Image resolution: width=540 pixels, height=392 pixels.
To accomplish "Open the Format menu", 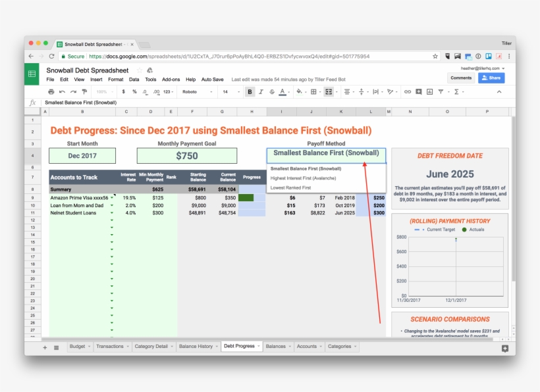I will [x=116, y=80].
